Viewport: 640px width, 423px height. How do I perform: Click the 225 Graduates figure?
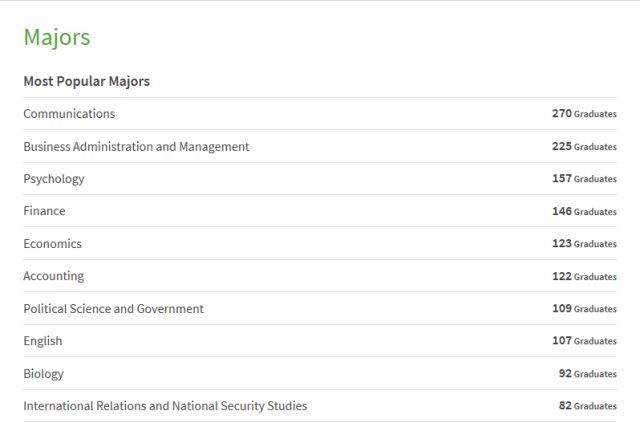point(584,147)
